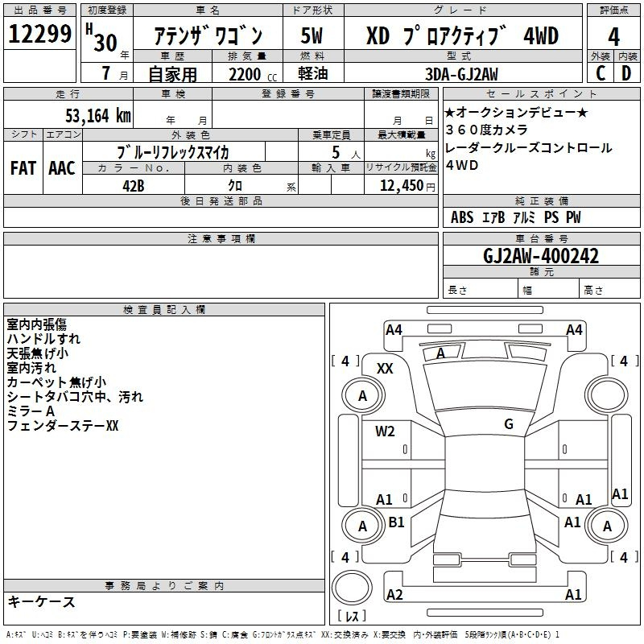
Task: Click the A4 mark at the top-right corner
Action: (574, 329)
